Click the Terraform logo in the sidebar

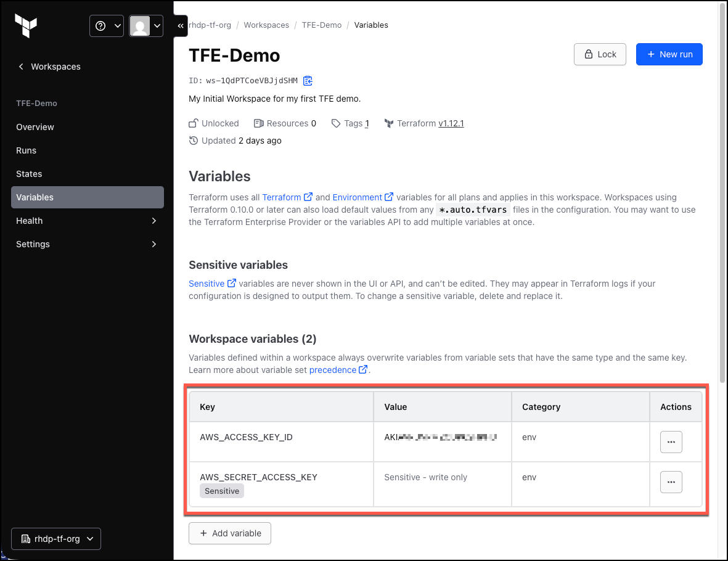coord(26,25)
